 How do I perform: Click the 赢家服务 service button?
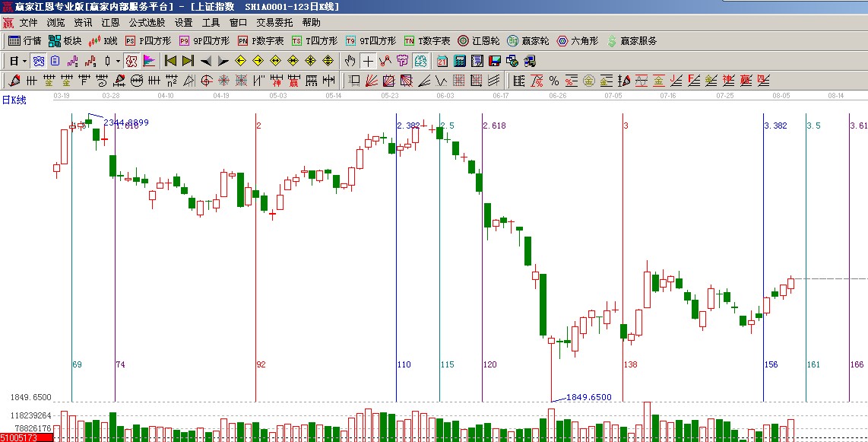[x=631, y=41]
